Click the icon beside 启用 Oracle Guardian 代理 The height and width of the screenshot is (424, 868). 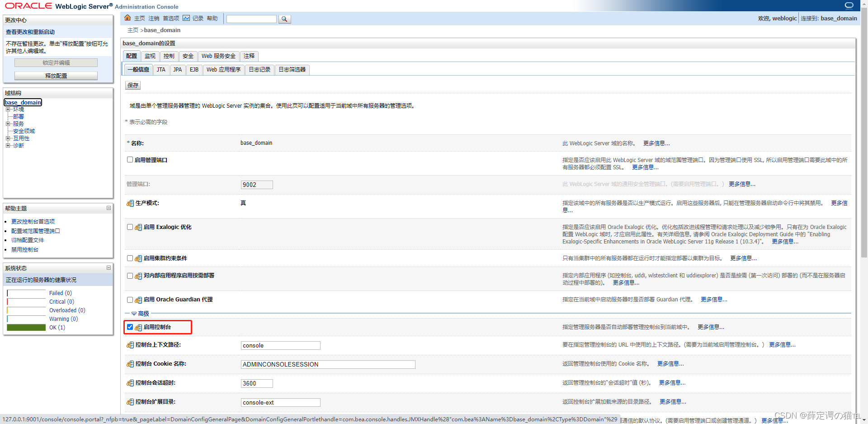(x=138, y=300)
